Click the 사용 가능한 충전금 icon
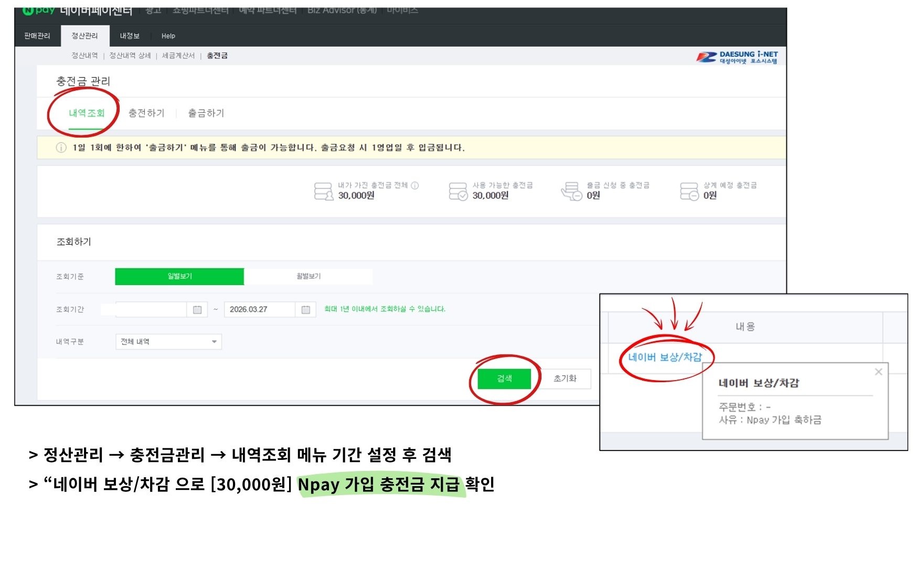The width and height of the screenshot is (924, 567). point(458,191)
